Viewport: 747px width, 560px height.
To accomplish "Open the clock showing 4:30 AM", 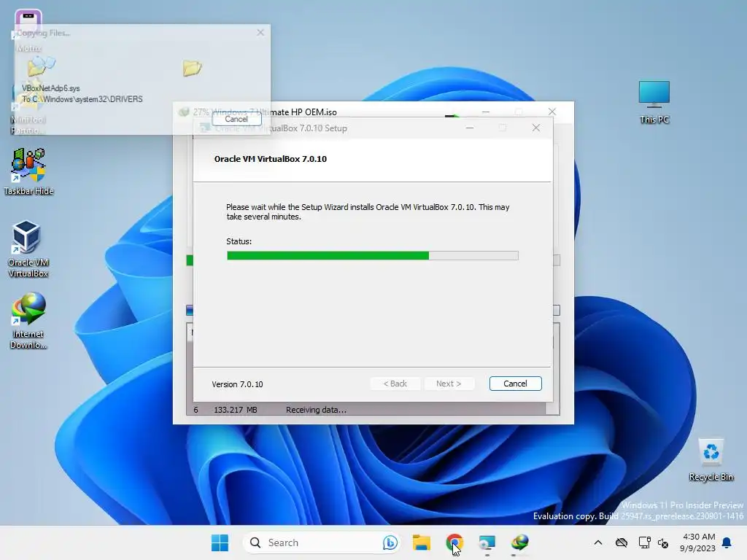I will coord(698,542).
